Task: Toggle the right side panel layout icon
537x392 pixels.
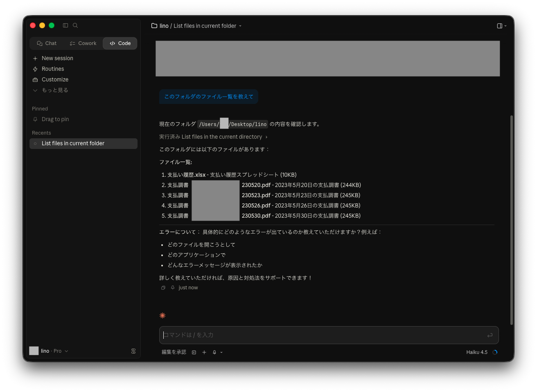Action: click(x=499, y=26)
